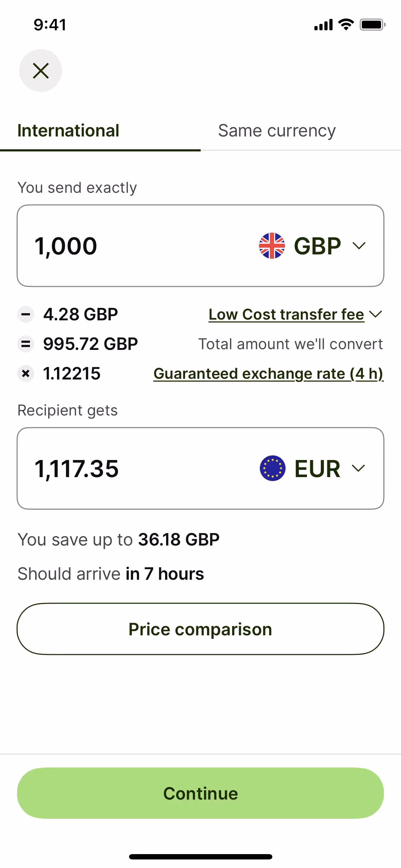Open the GBP currency dropdown
The width and height of the screenshot is (401, 868).
click(x=359, y=246)
